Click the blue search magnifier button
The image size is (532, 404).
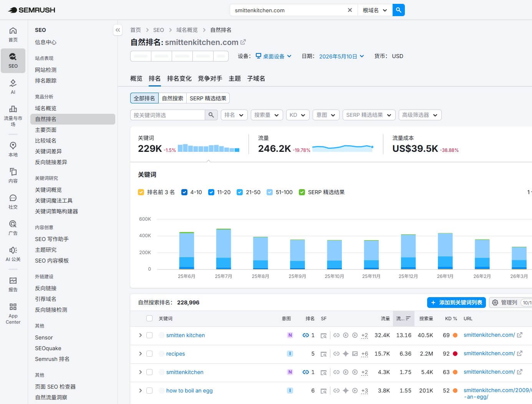point(399,10)
